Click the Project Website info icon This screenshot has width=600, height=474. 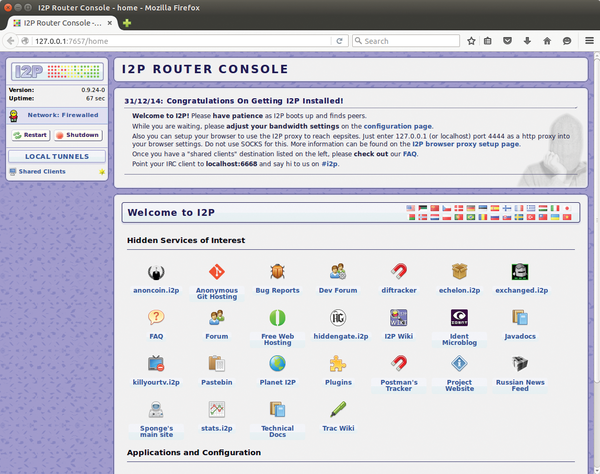click(459, 364)
